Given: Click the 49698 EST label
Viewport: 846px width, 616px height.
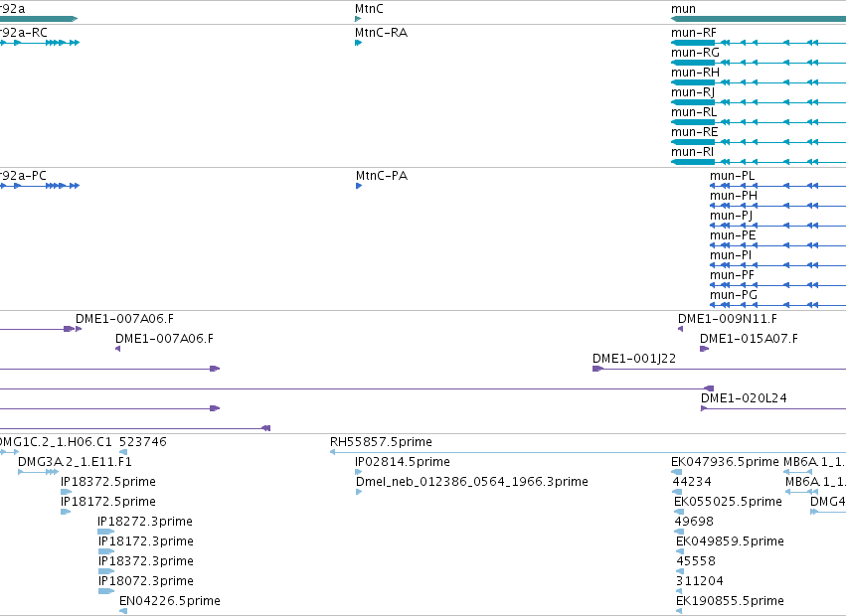Looking at the screenshot, I should point(694,522).
